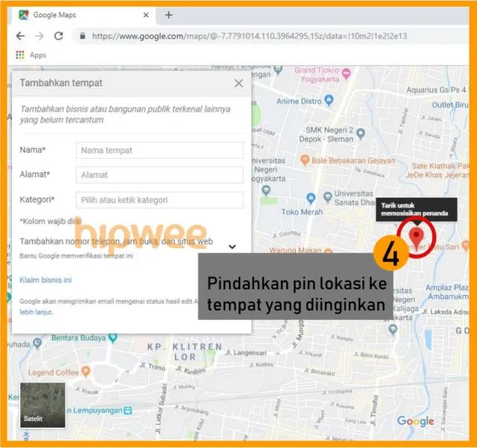
Task: Click the browser back arrow
Action: (20, 37)
